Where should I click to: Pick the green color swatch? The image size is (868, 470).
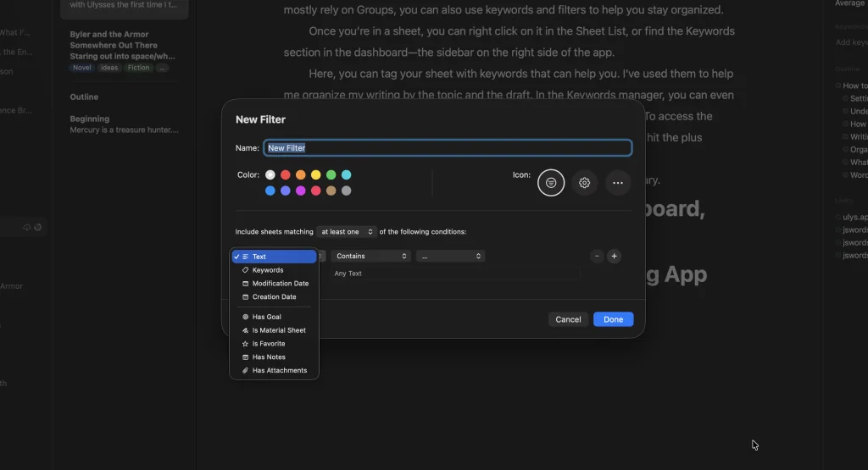pyautogui.click(x=331, y=174)
